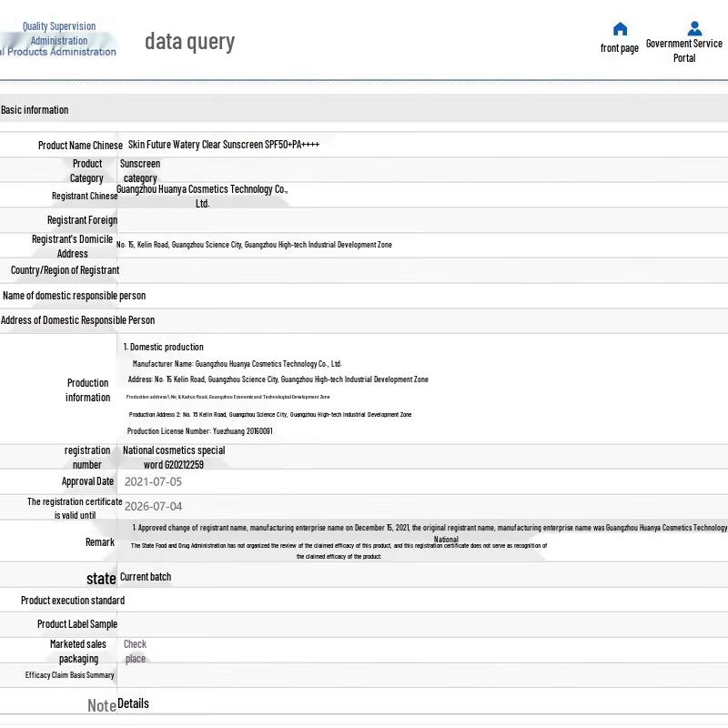This screenshot has height=728, width=728.
Task: Click the home icon for front page
Action: (x=620, y=29)
